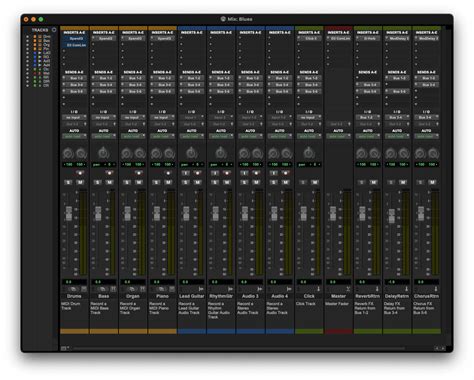Click the aux input icon under the ChorusRtrn fader

point(436,289)
